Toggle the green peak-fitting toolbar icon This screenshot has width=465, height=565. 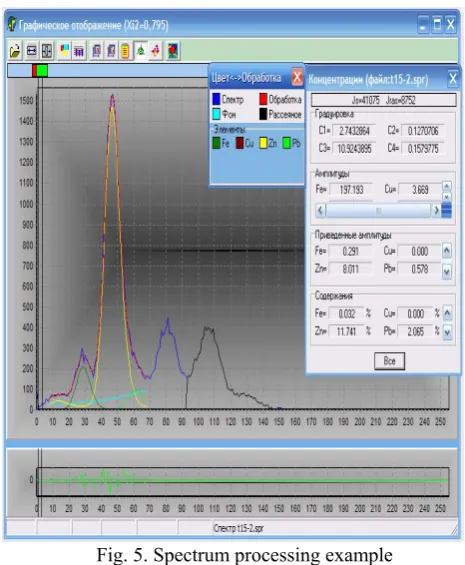coord(141,50)
